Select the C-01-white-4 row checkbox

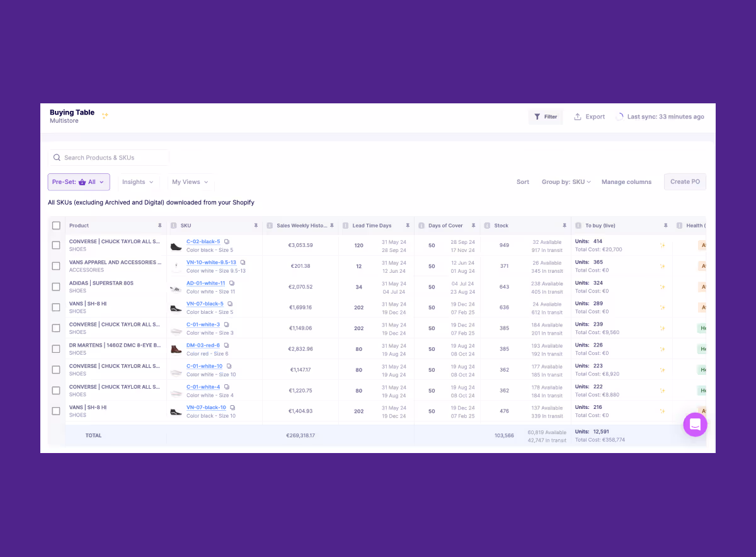pyautogui.click(x=56, y=391)
